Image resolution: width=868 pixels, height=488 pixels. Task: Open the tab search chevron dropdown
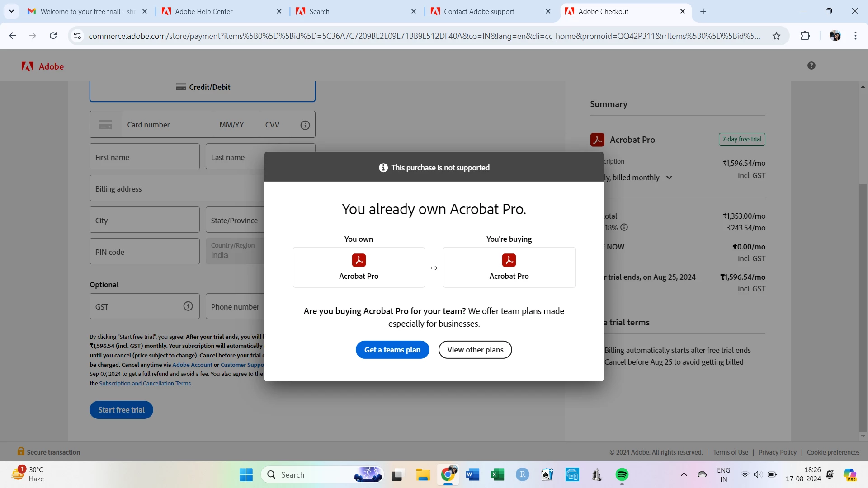[x=11, y=11]
